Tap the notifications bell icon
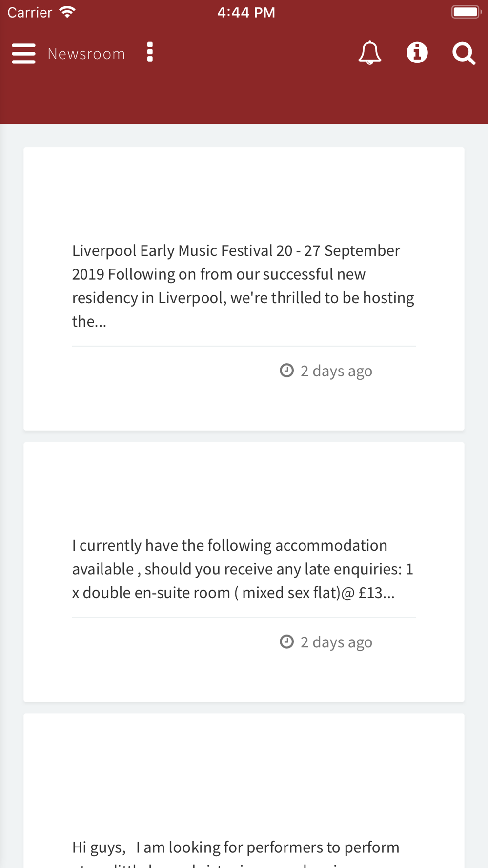 pos(370,53)
